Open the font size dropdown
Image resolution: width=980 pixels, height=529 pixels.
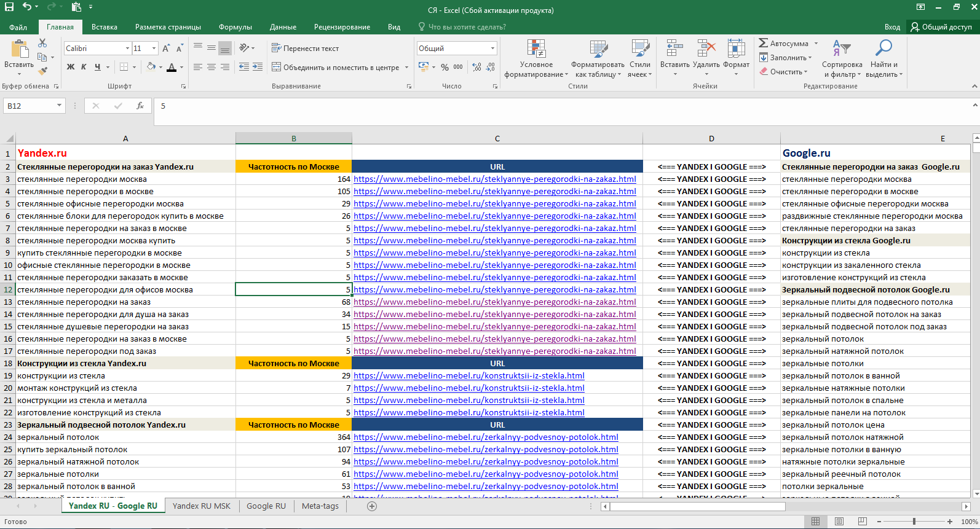click(154, 48)
